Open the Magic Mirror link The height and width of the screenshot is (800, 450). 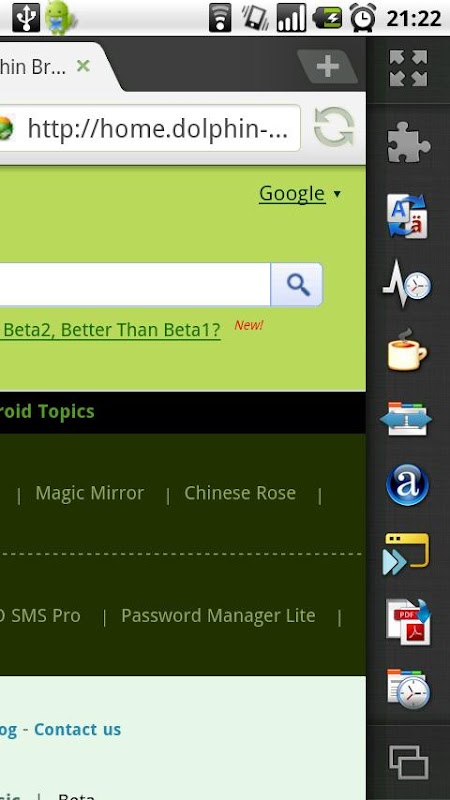point(90,493)
